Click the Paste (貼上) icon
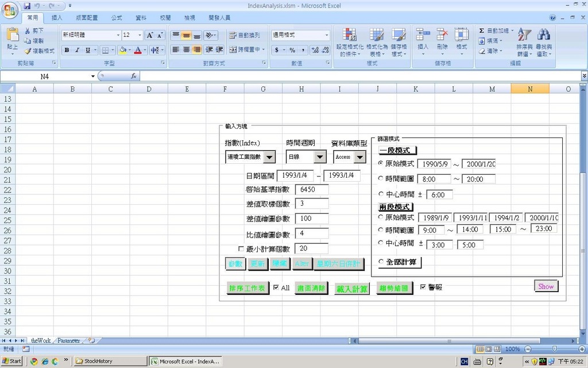 [12, 38]
